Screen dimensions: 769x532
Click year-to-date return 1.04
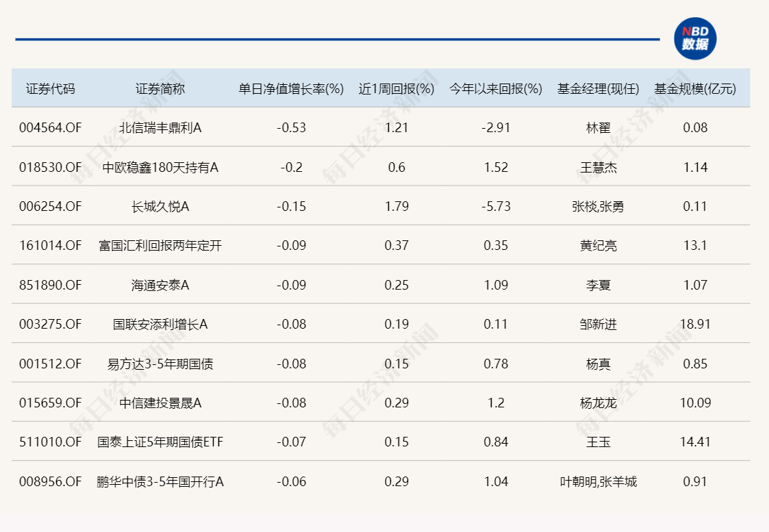click(x=496, y=481)
